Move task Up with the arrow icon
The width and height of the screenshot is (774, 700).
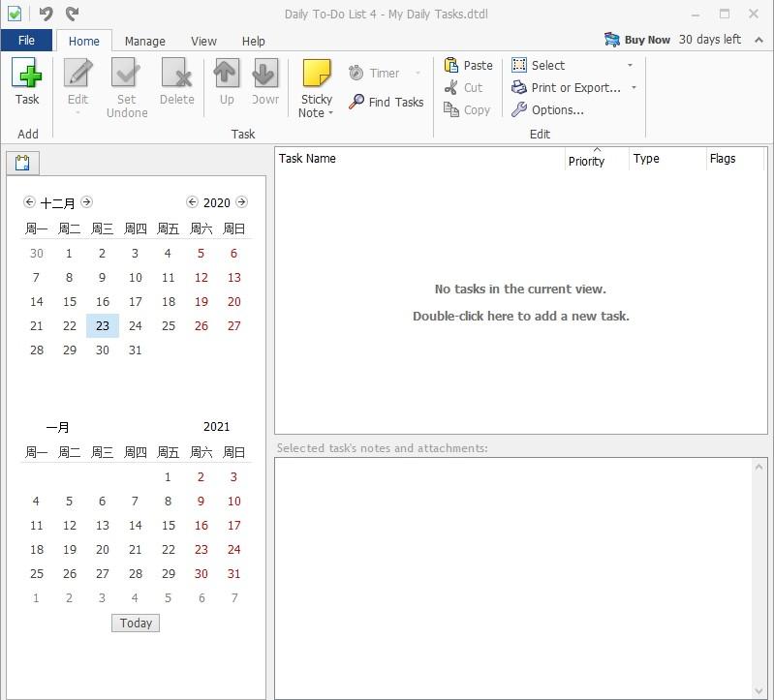pyautogui.click(x=227, y=73)
